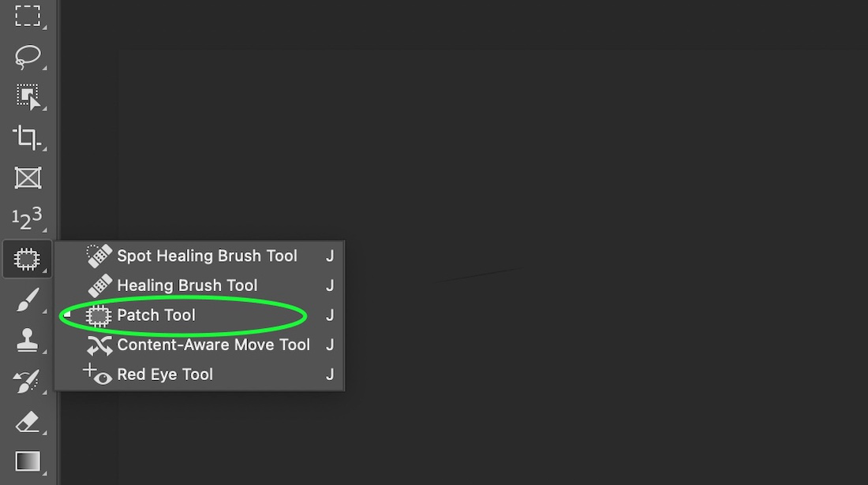The width and height of the screenshot is (868, 485).
Task: Activate the Object Selection tool
Action: point(28,97)
